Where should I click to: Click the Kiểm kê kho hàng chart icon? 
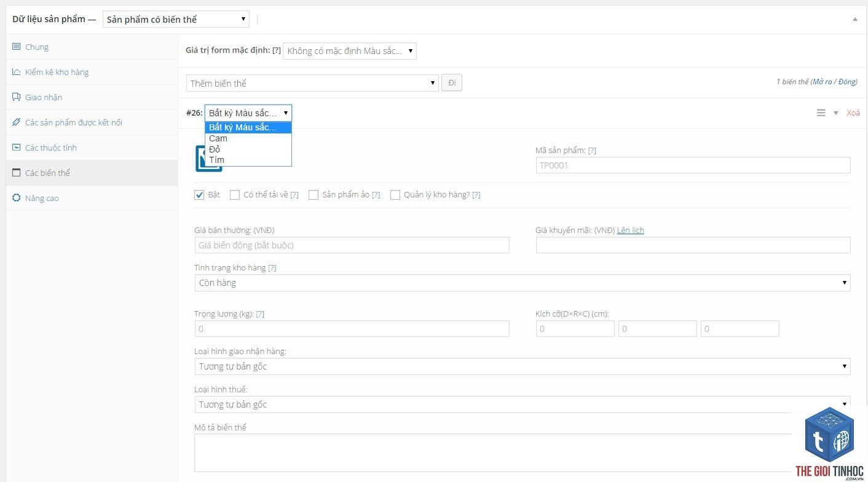pyautogui.click(x=16, y=72)
